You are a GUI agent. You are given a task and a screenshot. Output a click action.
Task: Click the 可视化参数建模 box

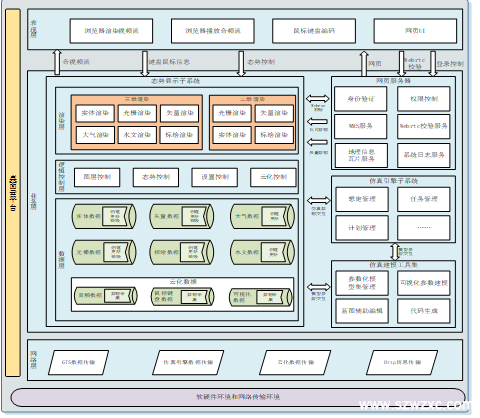(x=424, y=283)
